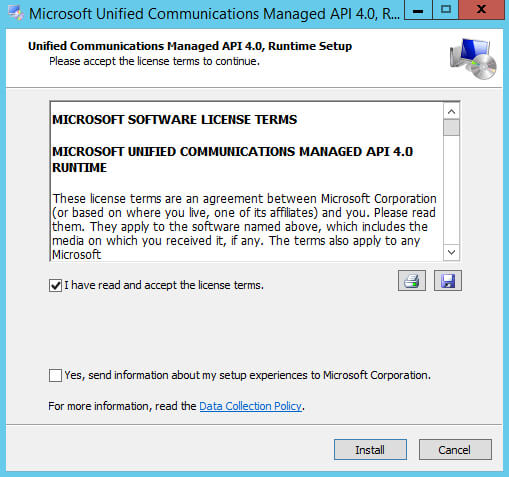Click the license scrollbar thumb
Image resolution: width=509 pixels, height=477 pixels.
click(452, 128)
